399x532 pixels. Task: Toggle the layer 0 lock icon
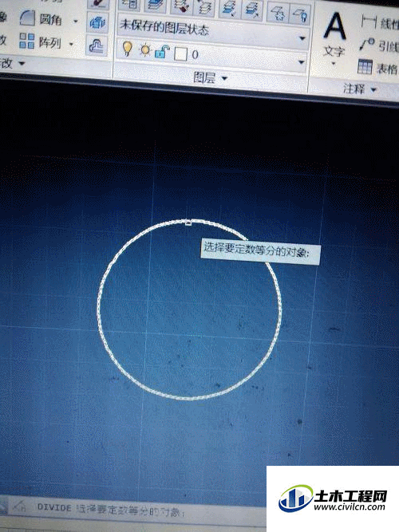(162, 52)
